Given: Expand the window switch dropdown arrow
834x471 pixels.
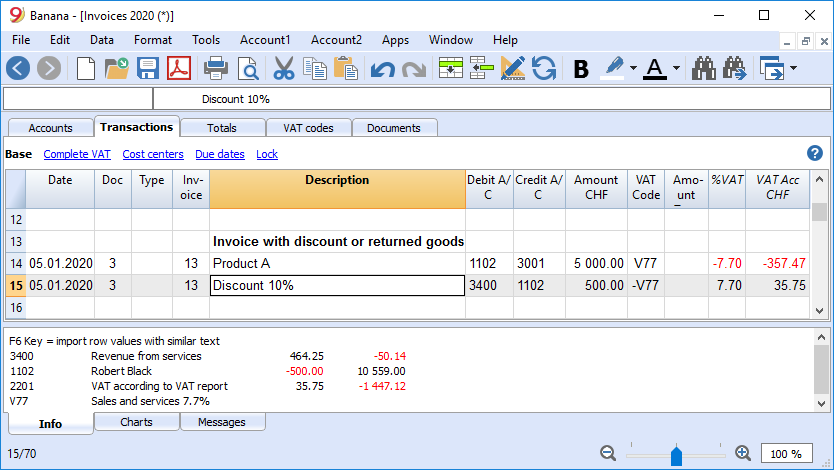Looking at the screenshot, I should (x=793, y=68).
